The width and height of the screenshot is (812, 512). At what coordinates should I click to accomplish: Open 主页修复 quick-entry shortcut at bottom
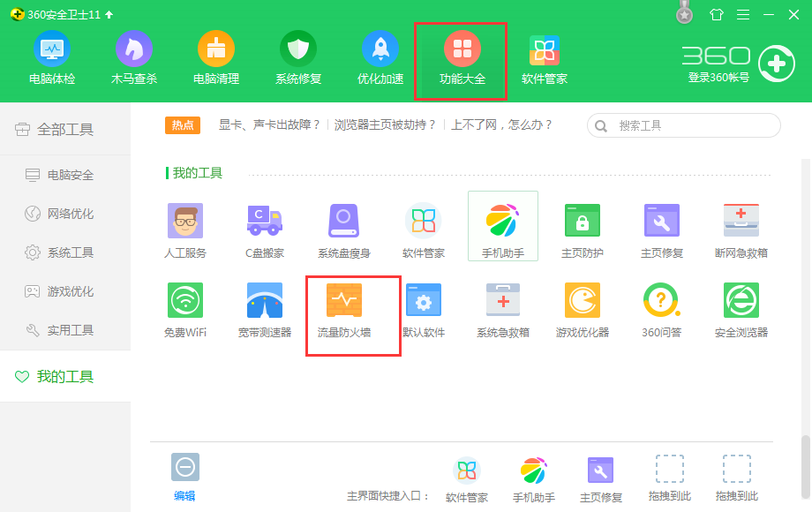coord(601,480)
